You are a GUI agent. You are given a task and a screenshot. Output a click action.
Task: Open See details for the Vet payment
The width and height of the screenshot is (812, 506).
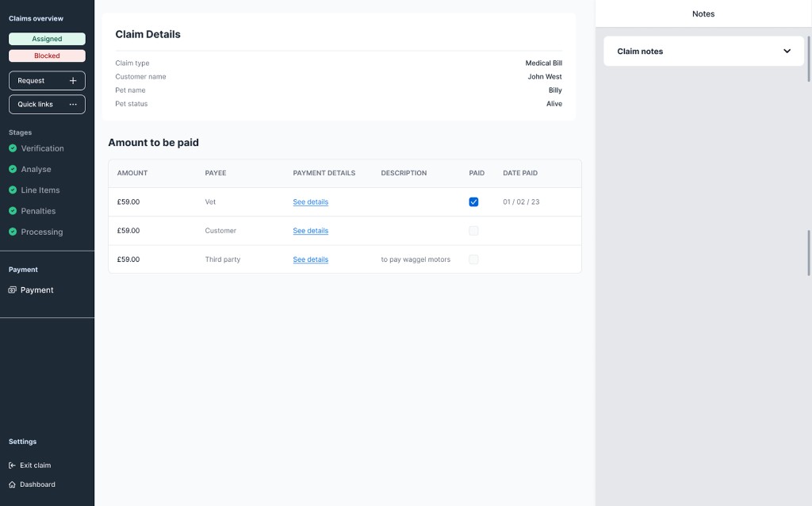311,202
